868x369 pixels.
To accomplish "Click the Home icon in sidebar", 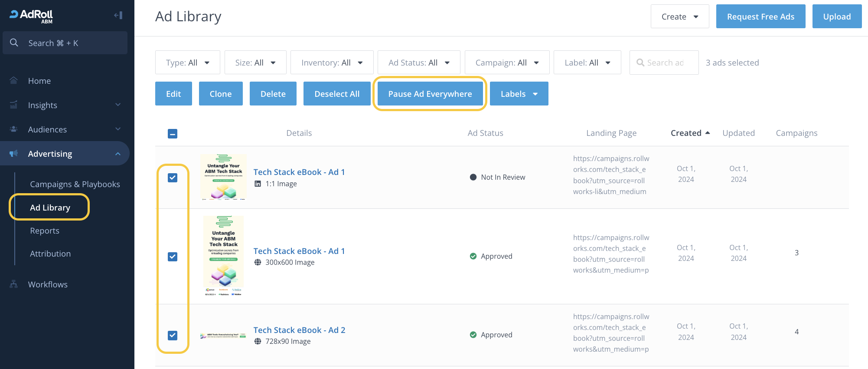I will pos(14,81).
